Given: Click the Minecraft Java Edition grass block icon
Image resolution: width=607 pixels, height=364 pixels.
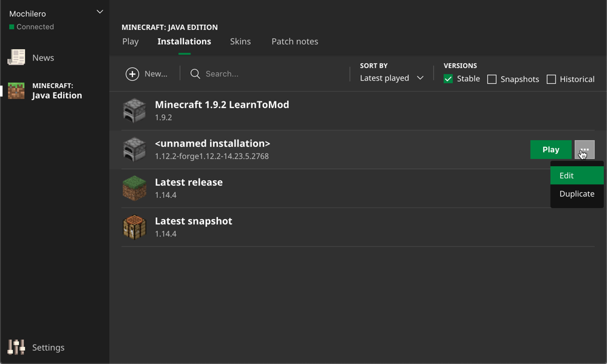Looking at the screenshot, I should [x=16, y=91].
